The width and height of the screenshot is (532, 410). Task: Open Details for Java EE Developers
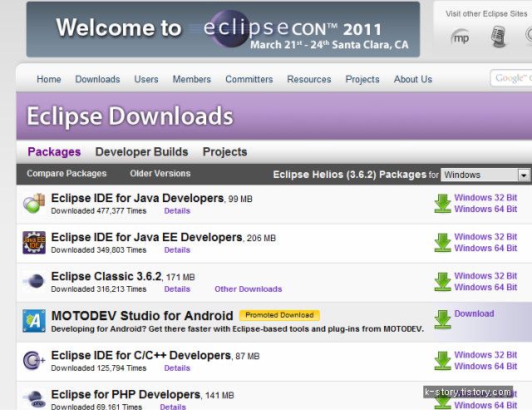177,249
